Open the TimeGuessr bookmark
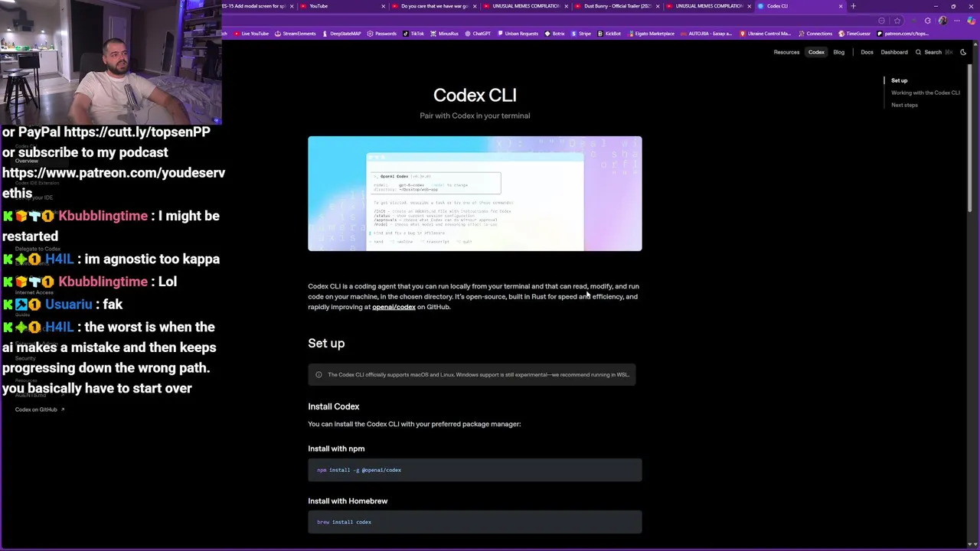 click(854, 34)
